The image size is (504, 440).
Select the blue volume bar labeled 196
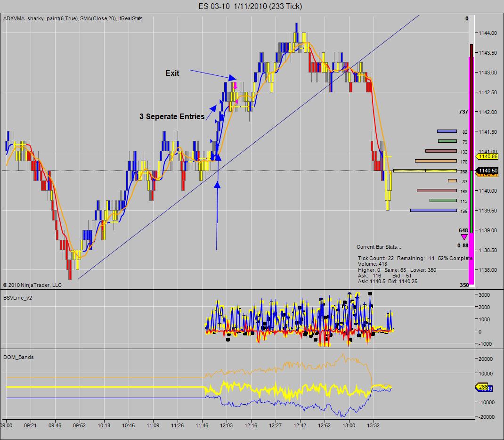click(434, 211)
